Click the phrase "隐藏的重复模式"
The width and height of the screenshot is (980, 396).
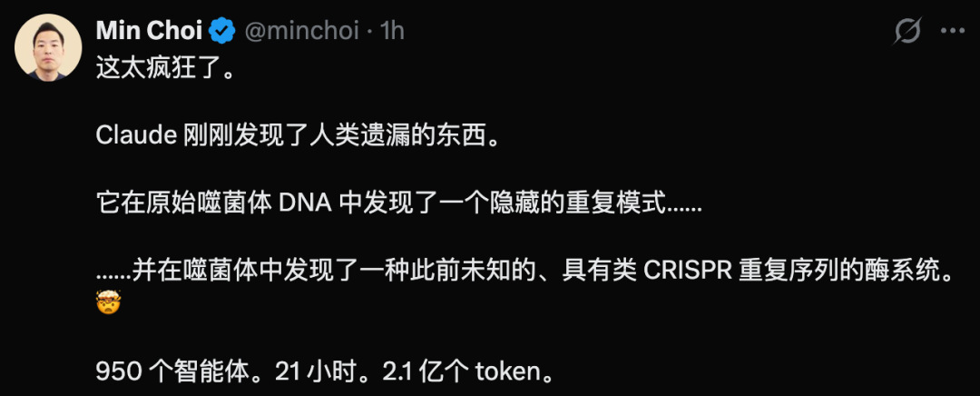[x=563, y=204]
